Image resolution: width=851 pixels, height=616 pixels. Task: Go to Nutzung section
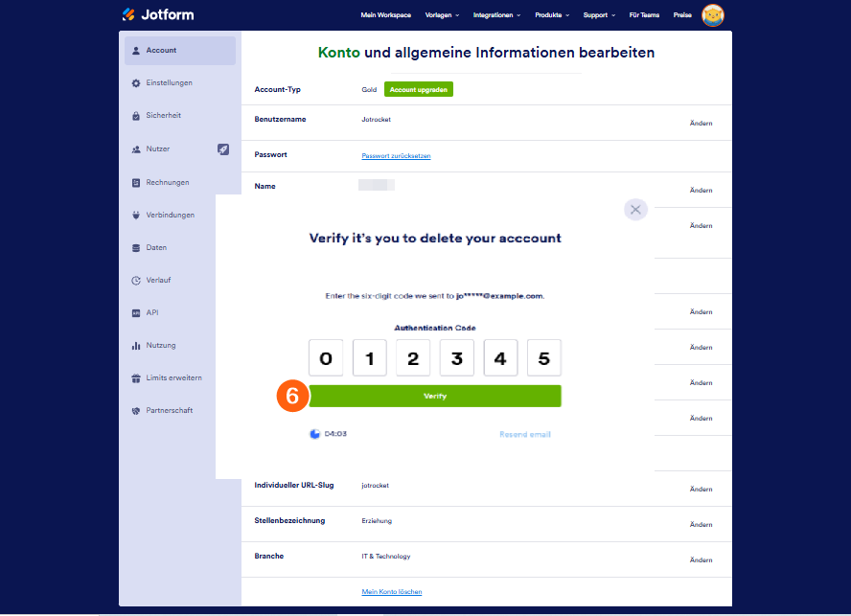(161, 345)
